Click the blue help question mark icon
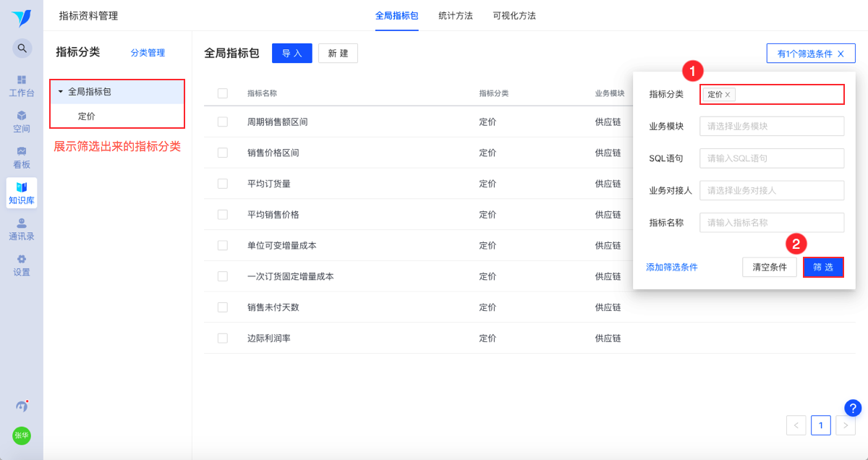Image resolution: width=868 pixels, height=460 pixels. (x=853, y=408)
